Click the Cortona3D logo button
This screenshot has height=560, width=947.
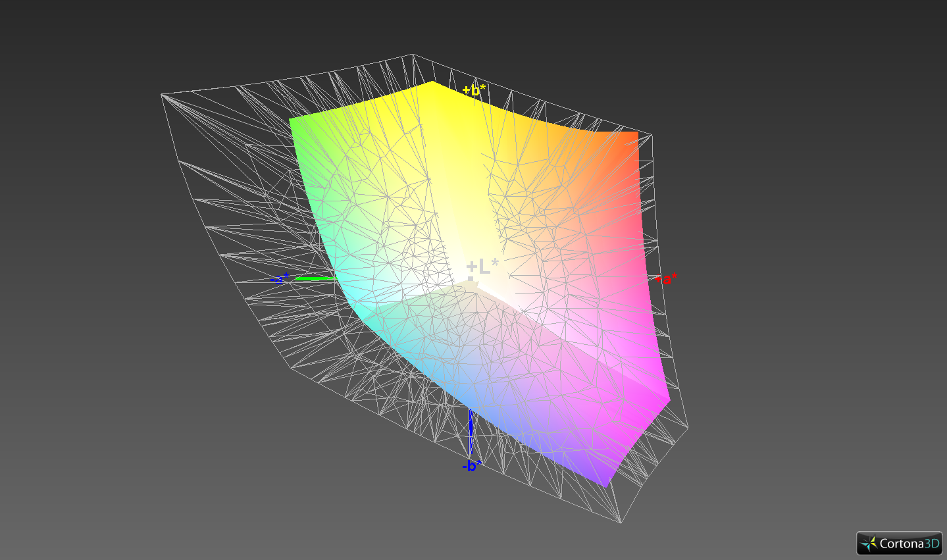(899, 544)
